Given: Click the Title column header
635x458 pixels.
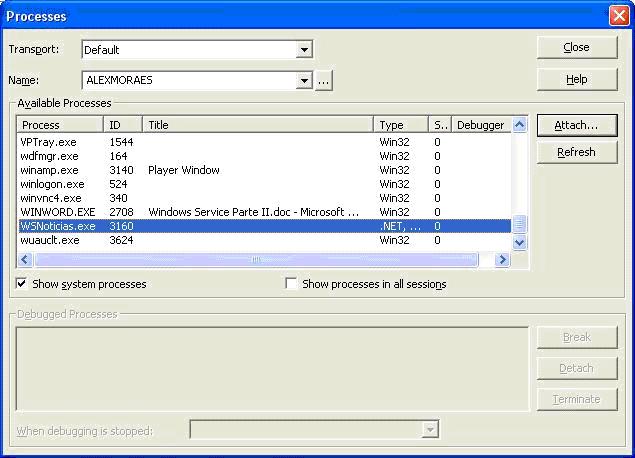Looking at the screenshot, I should (259, 125).
